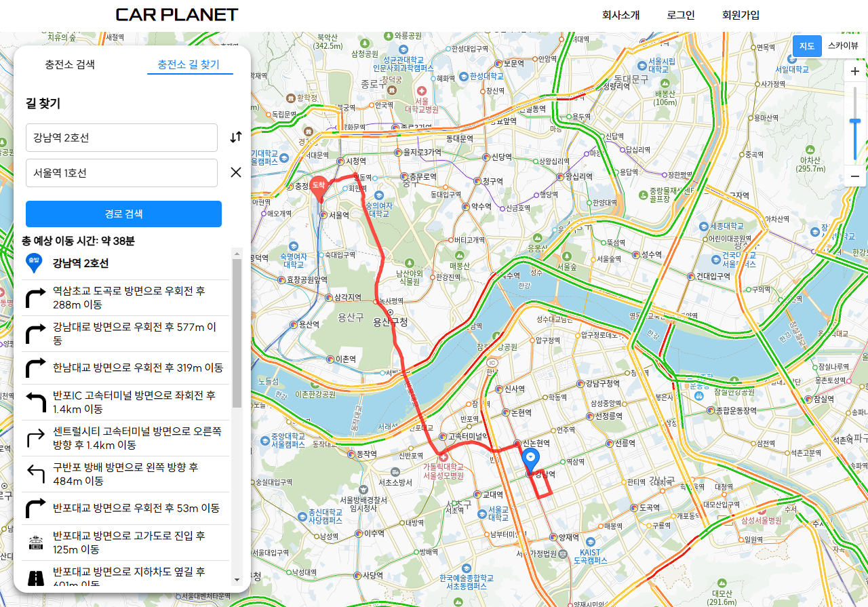Click the destination field containing 서울역 1호선
The height and width of the screenshot is (607, 868).
121,173
